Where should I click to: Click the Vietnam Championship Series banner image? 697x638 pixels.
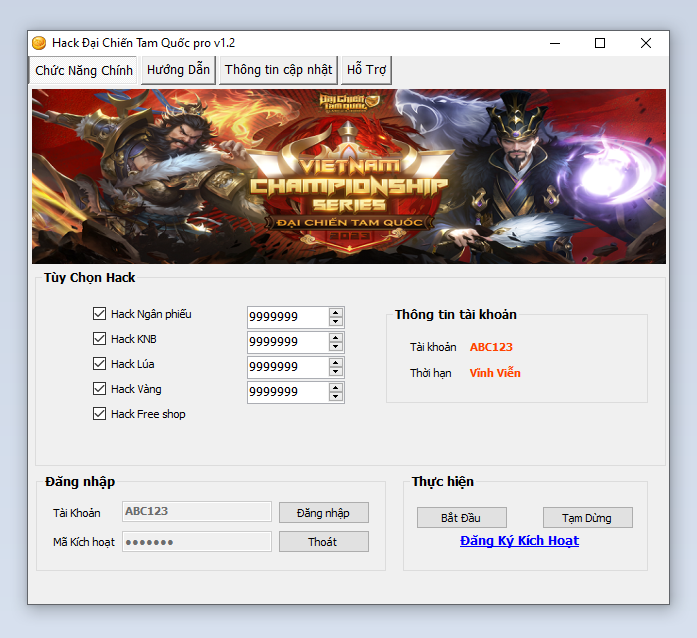(x=348, y=176)
